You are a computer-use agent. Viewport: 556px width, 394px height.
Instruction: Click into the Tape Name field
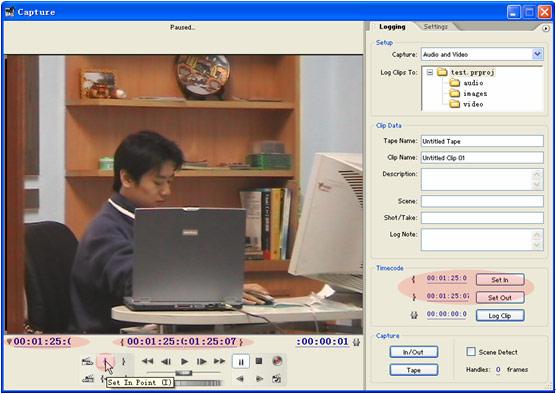pos(482,141)
